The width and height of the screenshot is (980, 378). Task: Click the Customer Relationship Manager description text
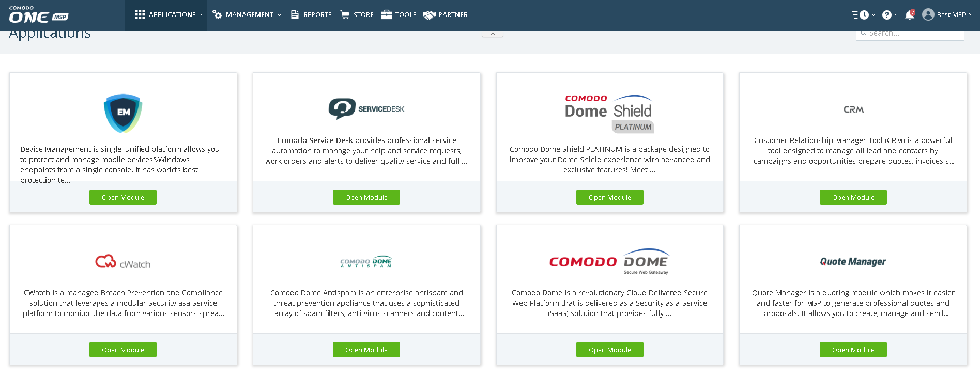pyautogui.click(x=853, y=151)
